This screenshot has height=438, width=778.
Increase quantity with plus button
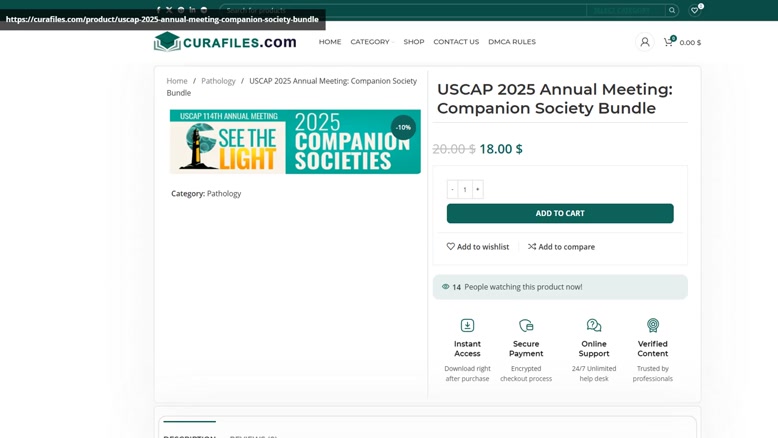pos(478,189)
